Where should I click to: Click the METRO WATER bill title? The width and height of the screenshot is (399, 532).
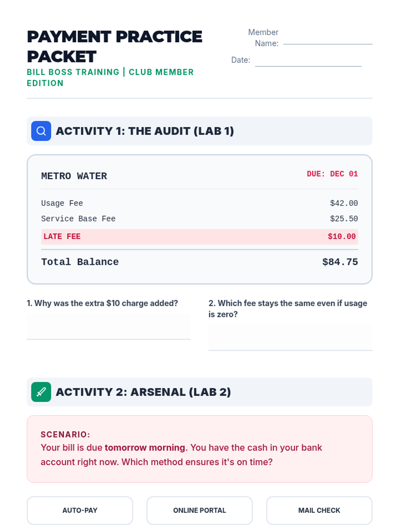pyautogui.click(x=74, y=176)
